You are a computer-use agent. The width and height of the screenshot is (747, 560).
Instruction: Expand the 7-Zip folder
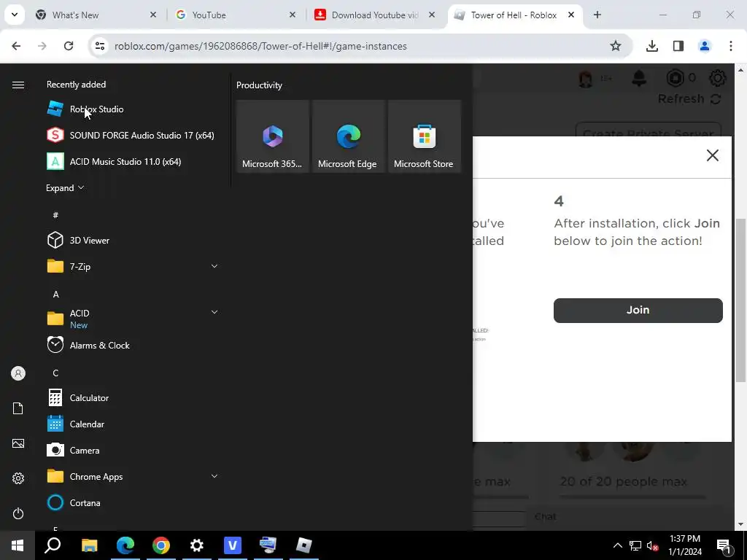(x=214, y=266)
